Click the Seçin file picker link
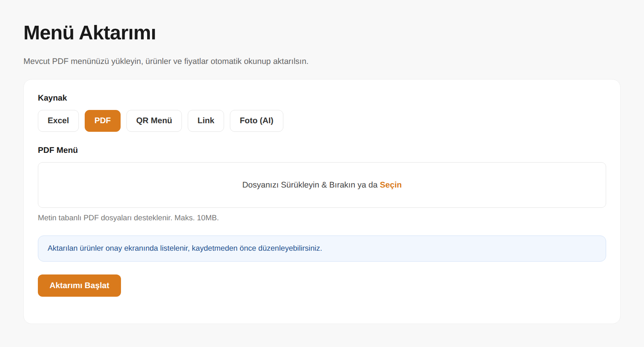 pos(391,185)
